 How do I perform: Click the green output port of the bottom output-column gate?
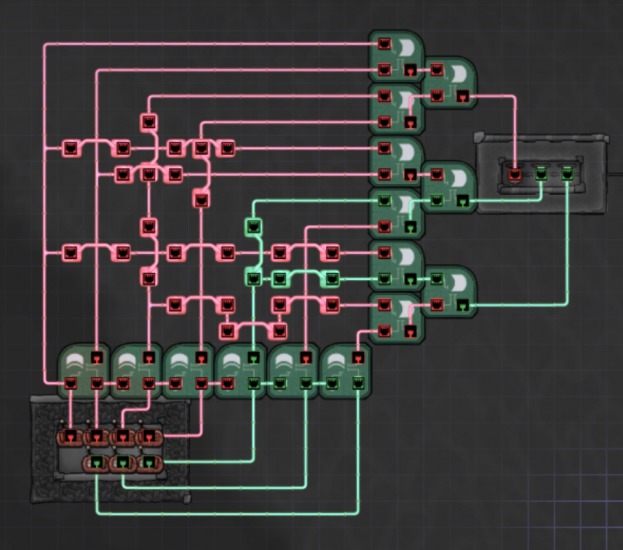462,305
